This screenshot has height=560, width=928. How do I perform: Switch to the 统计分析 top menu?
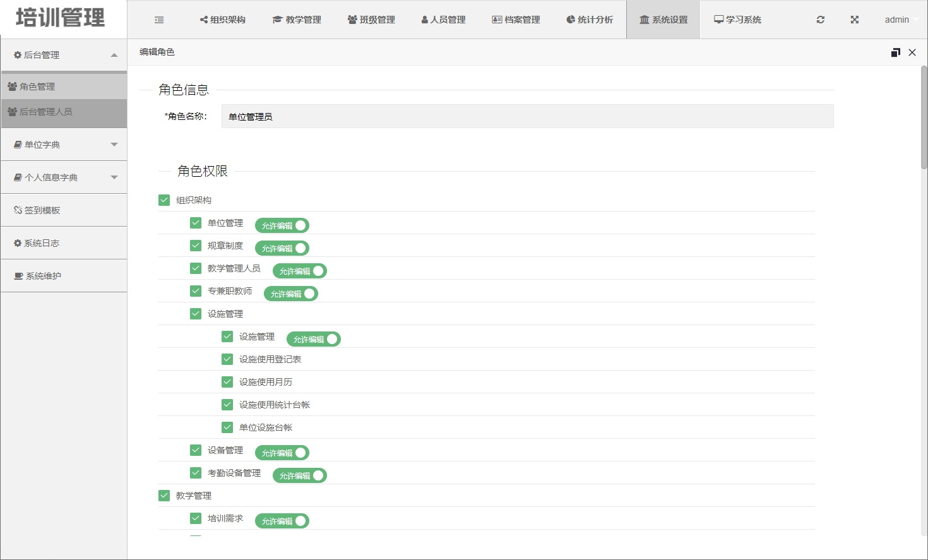(590, 20)
